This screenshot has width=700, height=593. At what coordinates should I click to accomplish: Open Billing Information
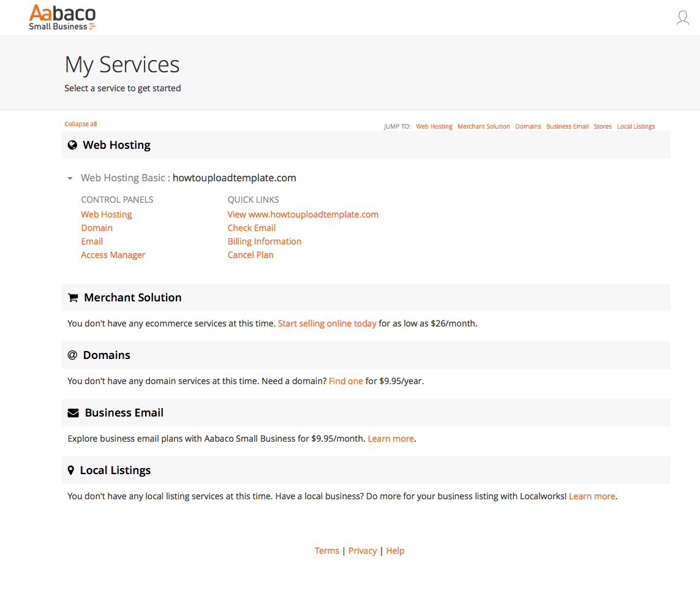tap(265, 241)
